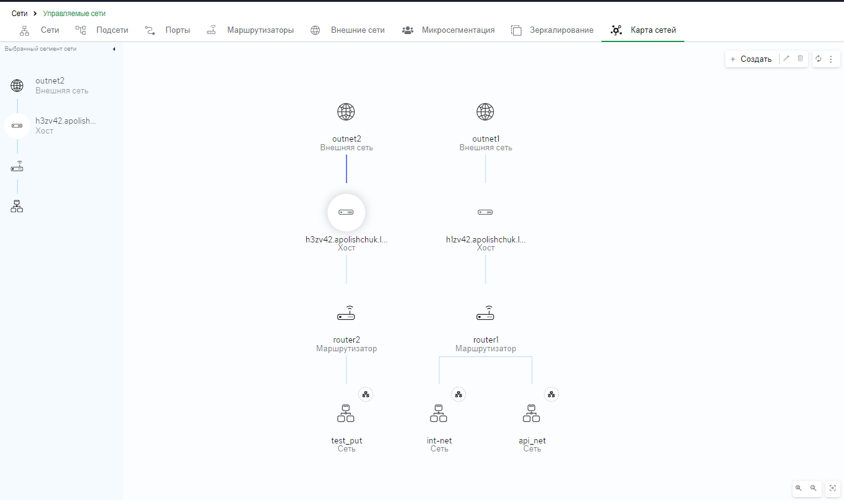Select the test_put network icon

point(346,414)
